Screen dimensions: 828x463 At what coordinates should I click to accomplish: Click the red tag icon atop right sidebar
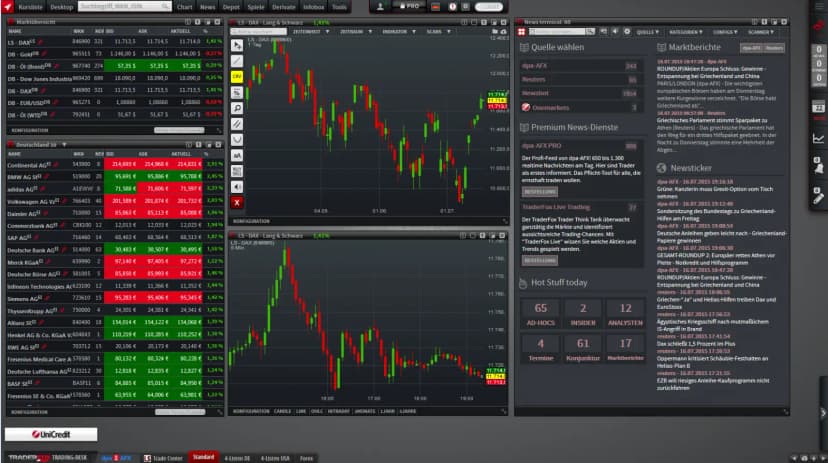pos(818,25)
